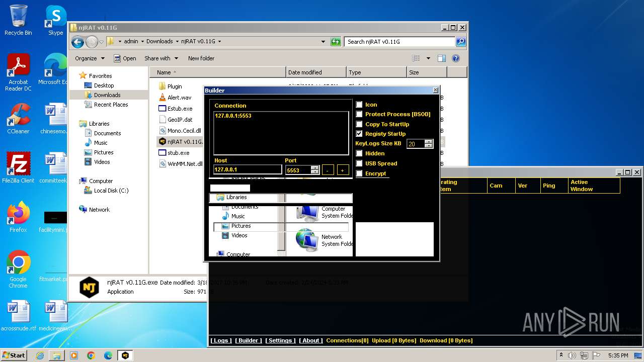The width and height of the screenshot is (644, 362).
Task: Adjust the Port number spinner arrows
Action: (315, 170)
